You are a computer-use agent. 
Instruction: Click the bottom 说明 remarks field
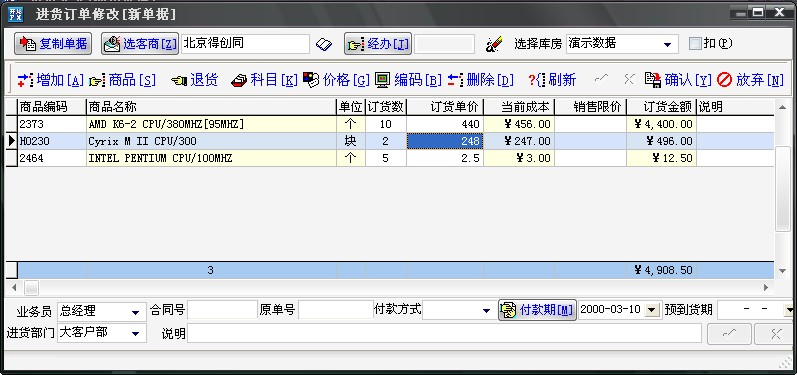tap(444, 334)
